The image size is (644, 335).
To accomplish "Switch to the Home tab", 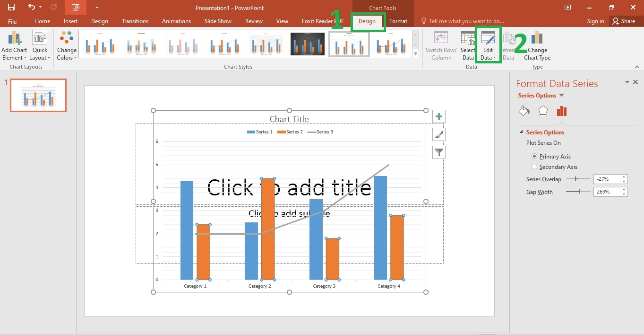I will point(42,21).
